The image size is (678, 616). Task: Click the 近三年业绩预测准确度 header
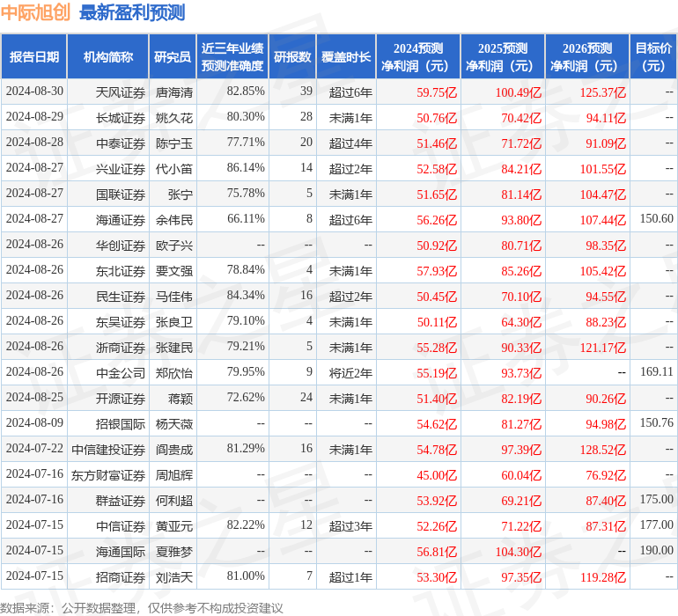pyautogui.click(x=232, y=57)
